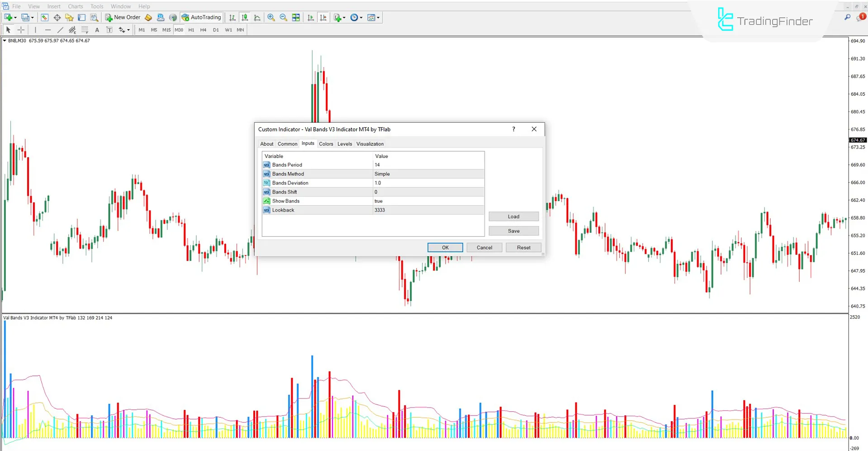Expand the timeframes dropdown next to the clock icon
The image size is (868, 451).
361,17
